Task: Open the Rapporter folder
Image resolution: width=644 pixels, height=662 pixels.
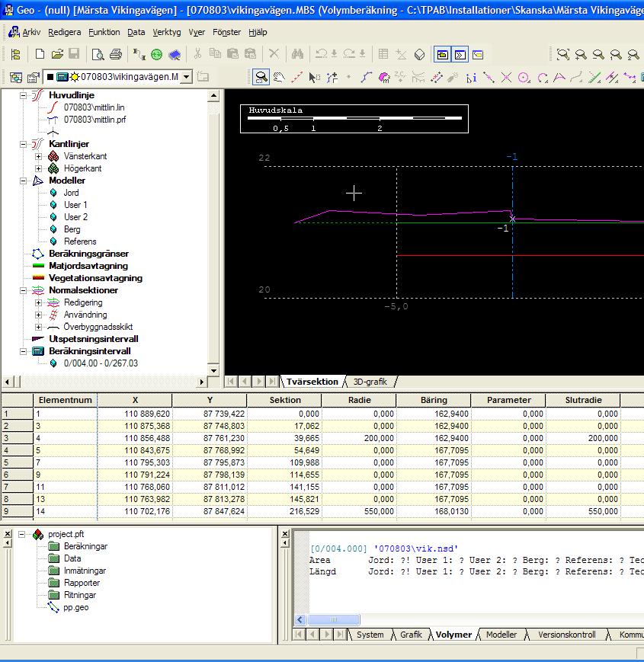Action: [x=82, y=583]
